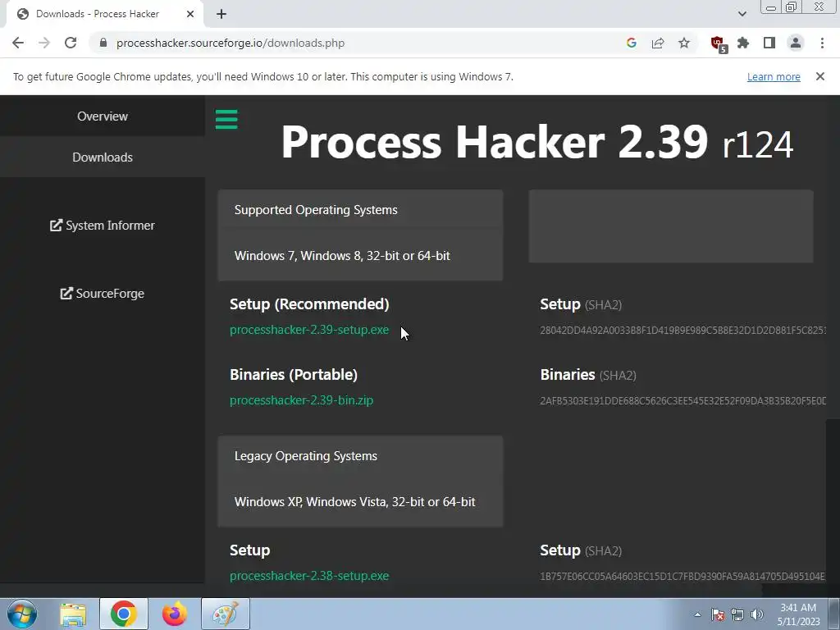The height and width of the screenshot is (630, 840).
Task: Toggle the green hamburger menu icon
Action: [x=226, y=119]
